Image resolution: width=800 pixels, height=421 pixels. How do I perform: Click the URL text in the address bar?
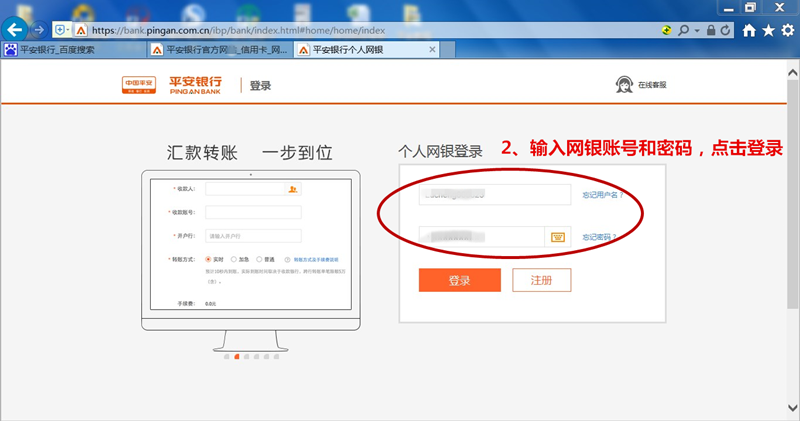coord(238,31)
